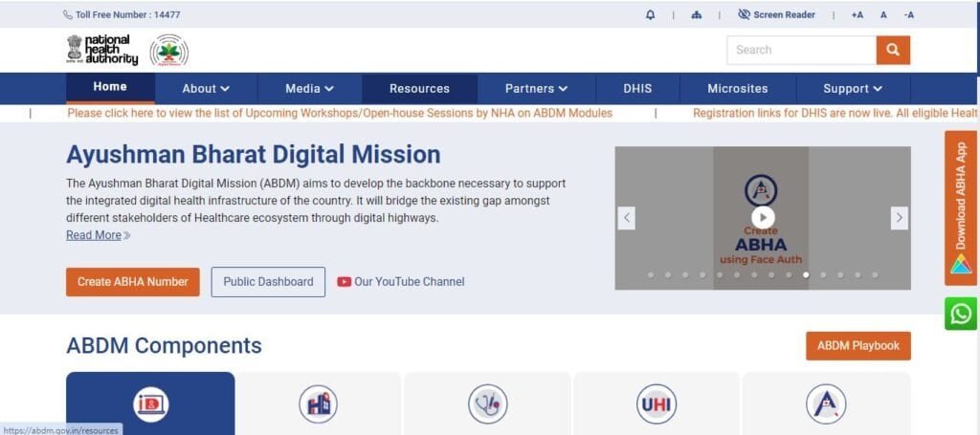980x435 pixels.
Task: Click the Ayushman Bharat Digital Mission logo
Action: point(168,51)
